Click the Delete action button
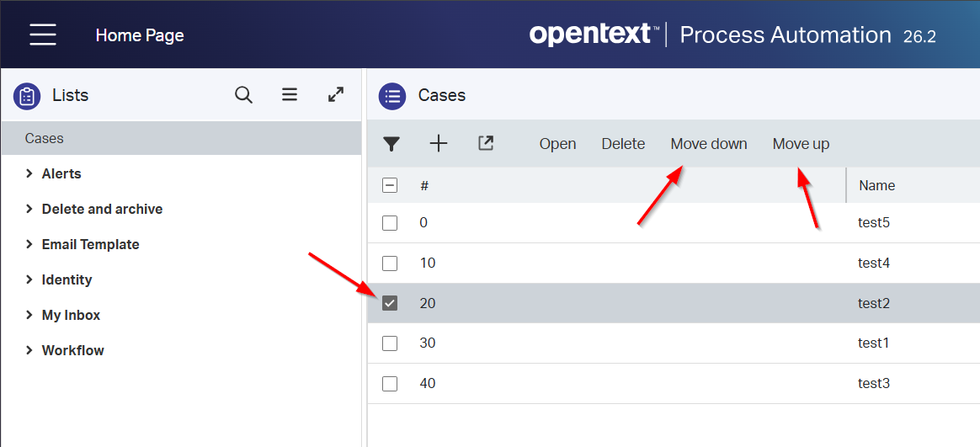Viewport: 980px width, 447px height. click(623, 144)
